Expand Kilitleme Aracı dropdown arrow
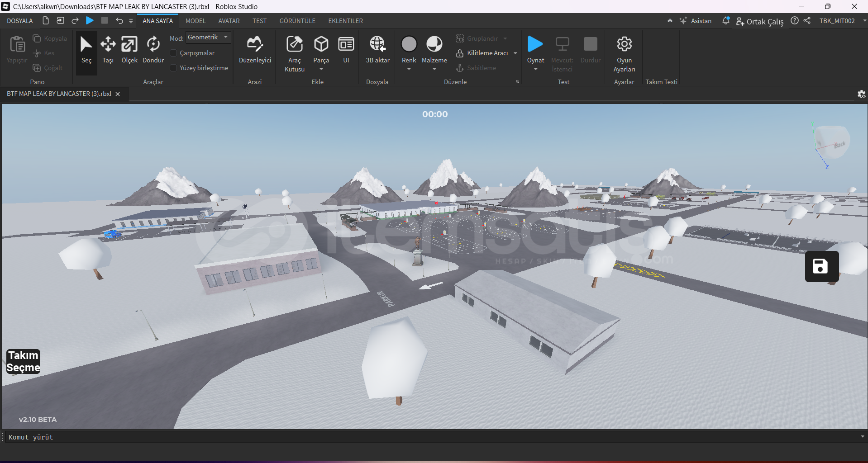Image resolution: width=868 pixels, height=463 pixels. pos(515,53)
